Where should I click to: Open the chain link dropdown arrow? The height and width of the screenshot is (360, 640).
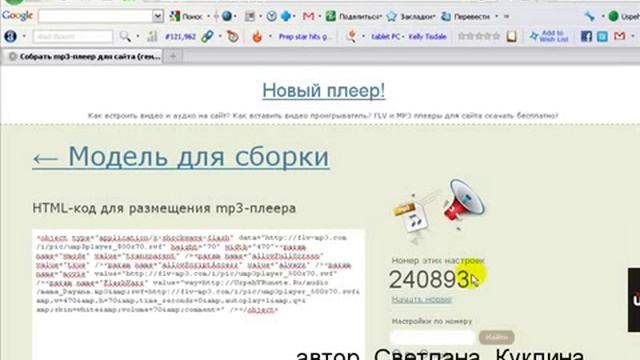point(220,36)
